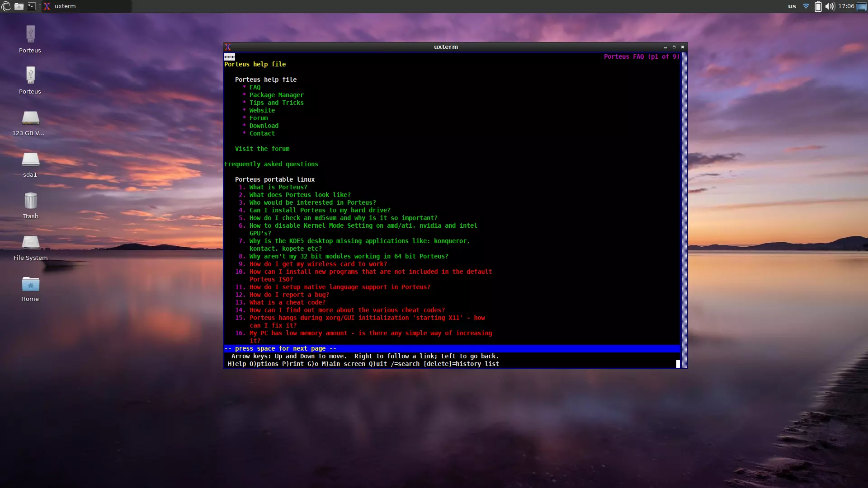The width and height of the screenshot is (868, 488).
Task: Click the 17:06 clock in panel
Action: [x=846, y=6]
